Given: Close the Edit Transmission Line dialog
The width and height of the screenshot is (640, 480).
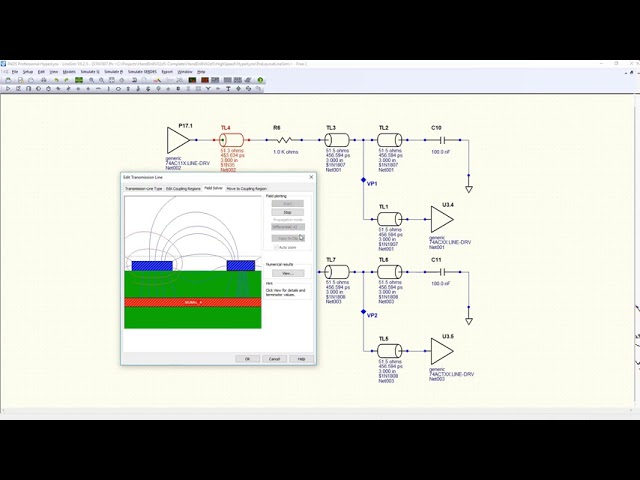Looking at the screenshot, I should pos(311,177).
